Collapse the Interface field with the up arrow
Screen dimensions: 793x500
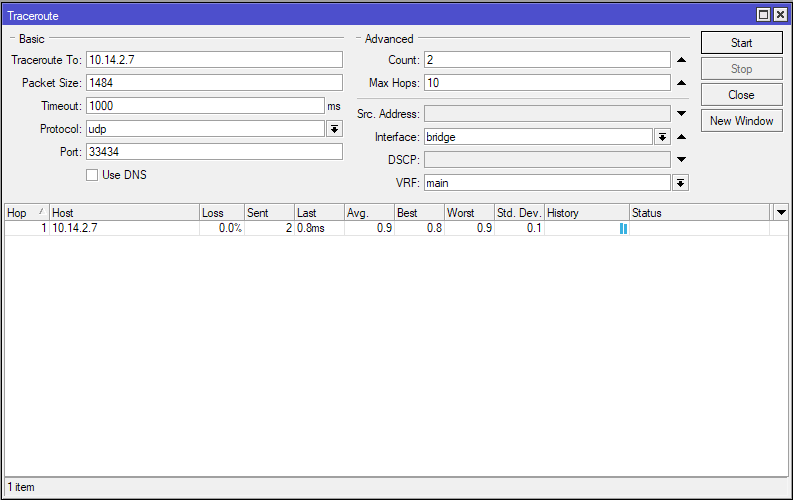pyautogui.click(x=681, y=137)
